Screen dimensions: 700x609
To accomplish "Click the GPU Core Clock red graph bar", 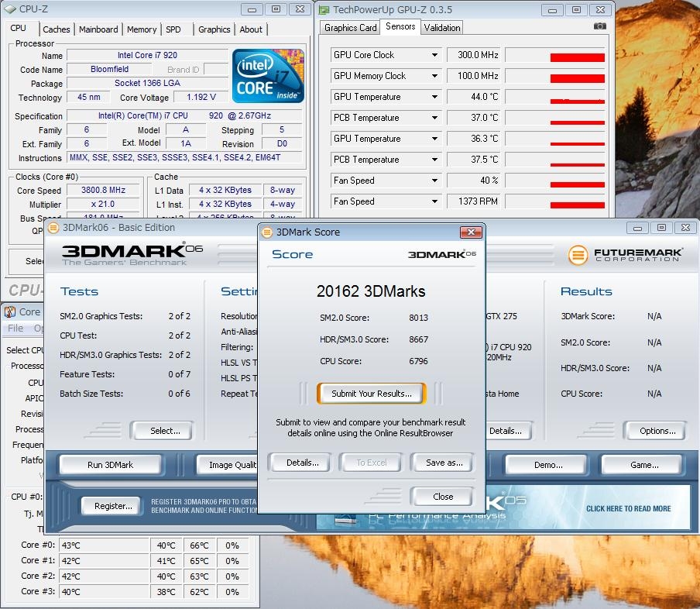I will 577,57.
